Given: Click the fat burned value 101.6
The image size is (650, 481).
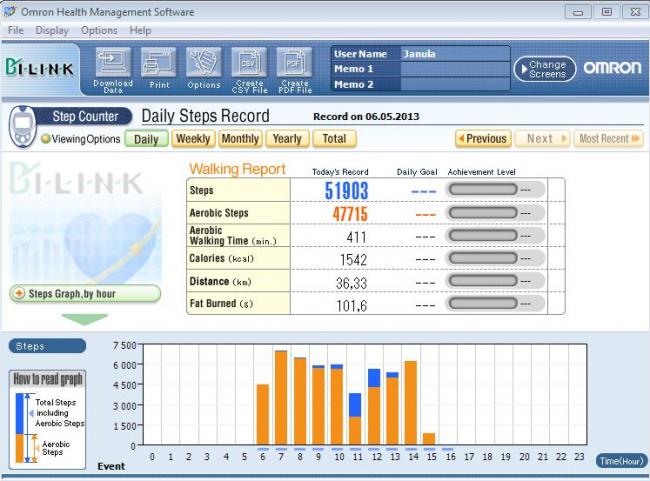Looking at the screenshot, I should pyautogui.click(x=352, y=306).
